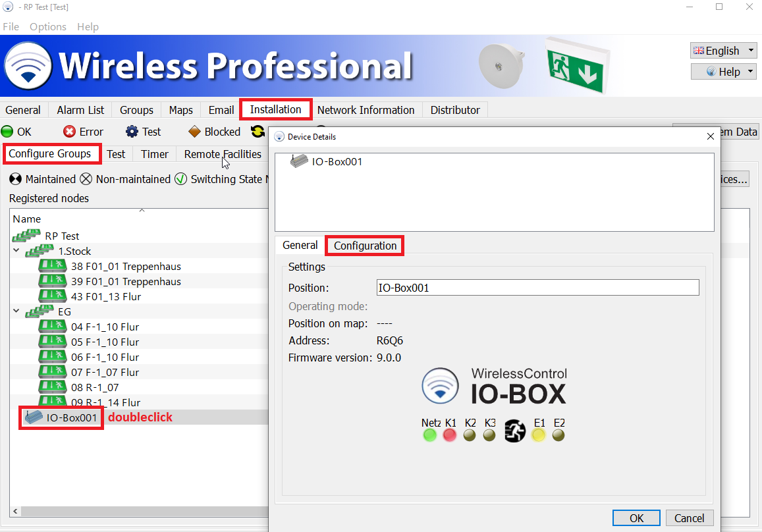Open the Maps tab

tap(180, 111)
